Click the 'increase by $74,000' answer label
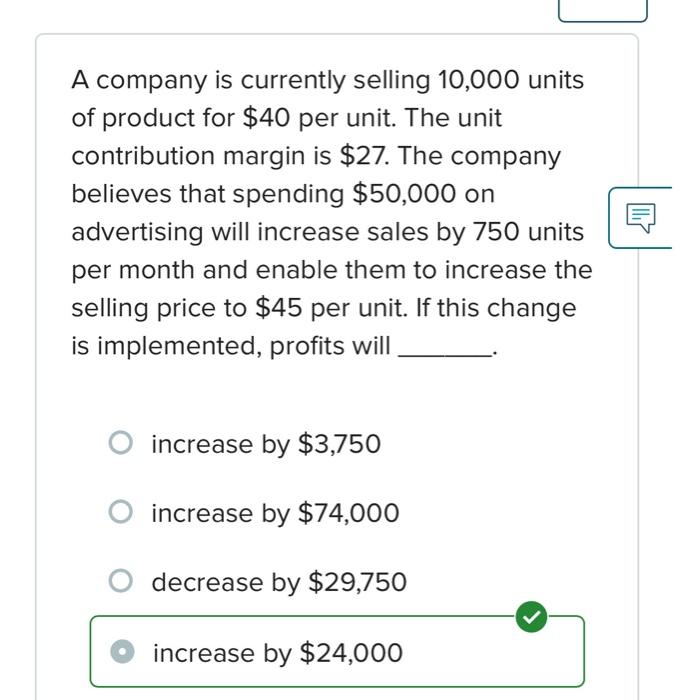 point(275,513)
